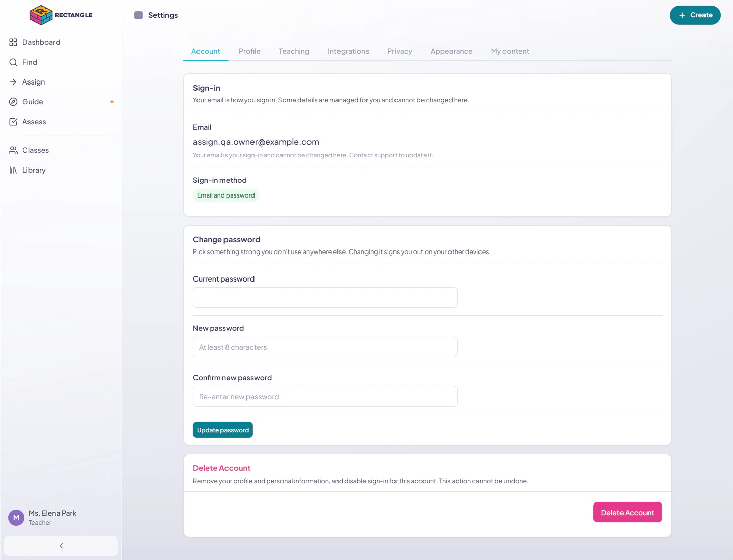Click the Rectangle logo icon
This screenshot has height=560, width=733.
41,15
